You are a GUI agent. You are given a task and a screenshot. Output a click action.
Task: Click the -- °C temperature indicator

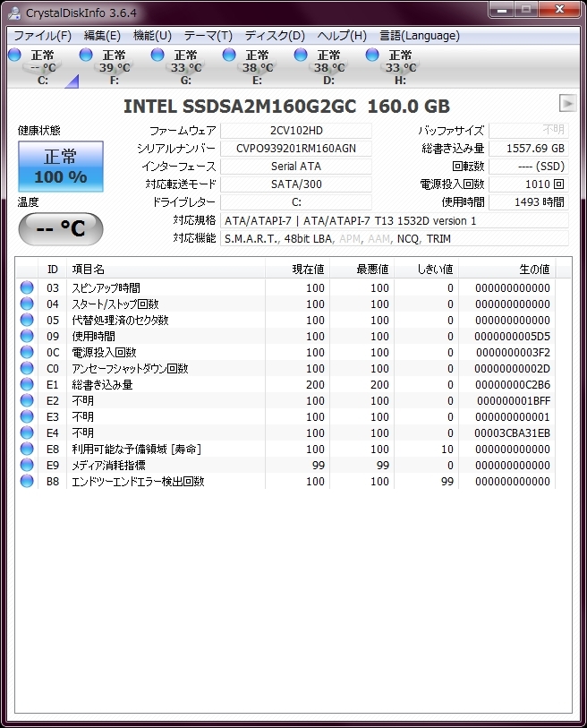point(60,229)
